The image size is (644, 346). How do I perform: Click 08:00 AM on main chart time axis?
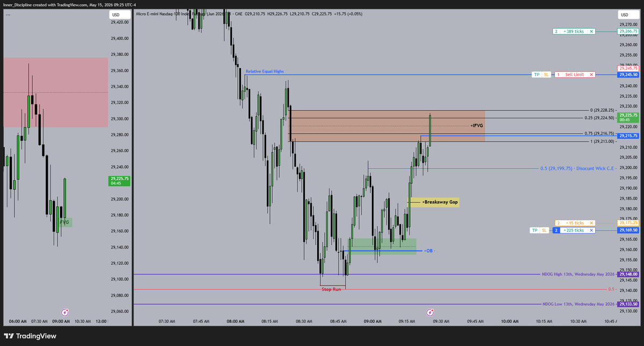236,321
